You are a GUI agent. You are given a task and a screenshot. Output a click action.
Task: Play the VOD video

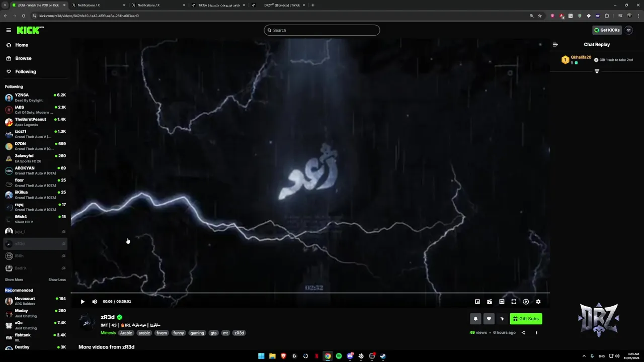click(x=83, y=302)
